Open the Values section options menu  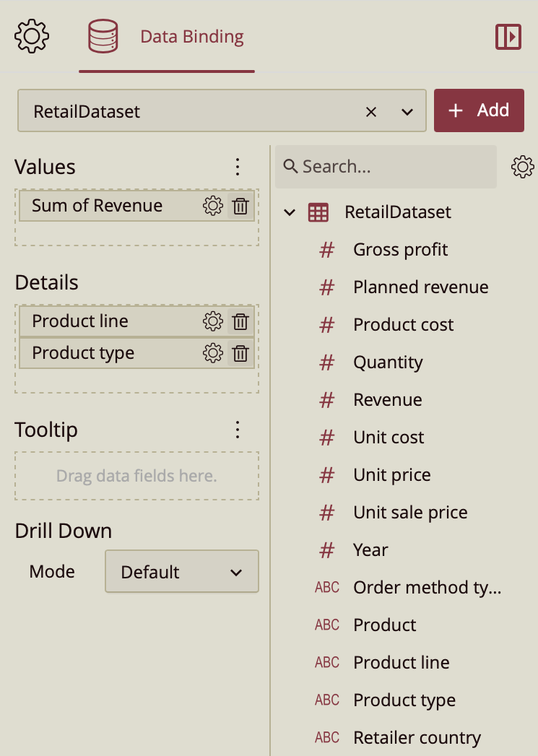coord(238,168)
